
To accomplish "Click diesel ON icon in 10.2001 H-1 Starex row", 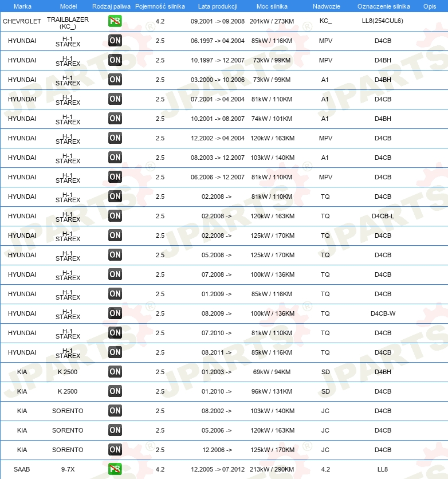I will click(115, 119).
